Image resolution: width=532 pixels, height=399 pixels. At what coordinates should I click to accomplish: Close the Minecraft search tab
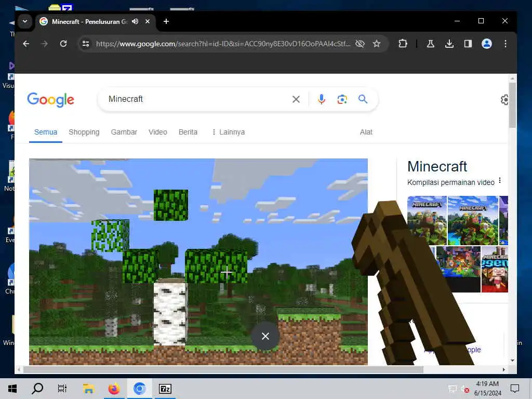click(148, 21)
